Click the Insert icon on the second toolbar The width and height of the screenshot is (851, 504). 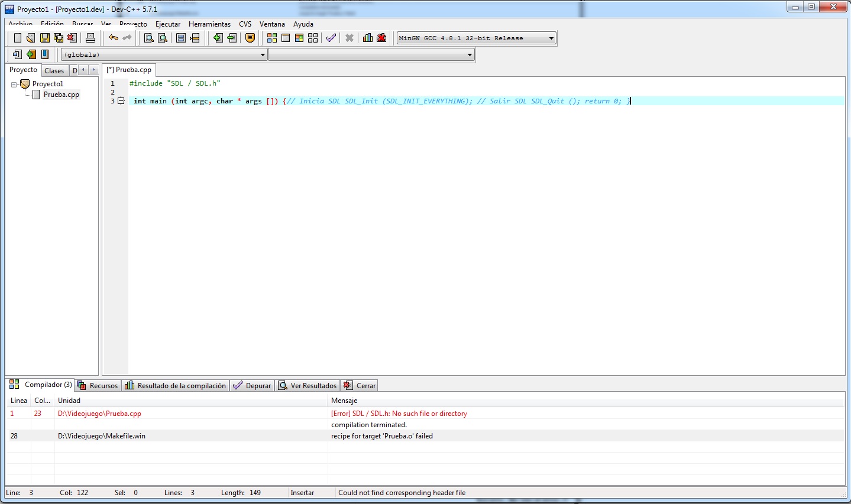(x=17, y=54)
